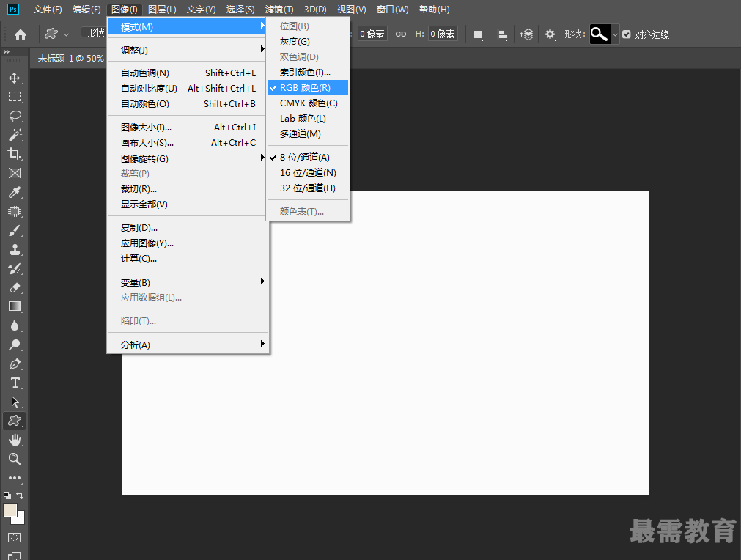Select the Hand tool
This screenshot has width=741, height=560.
pos(15,440)
